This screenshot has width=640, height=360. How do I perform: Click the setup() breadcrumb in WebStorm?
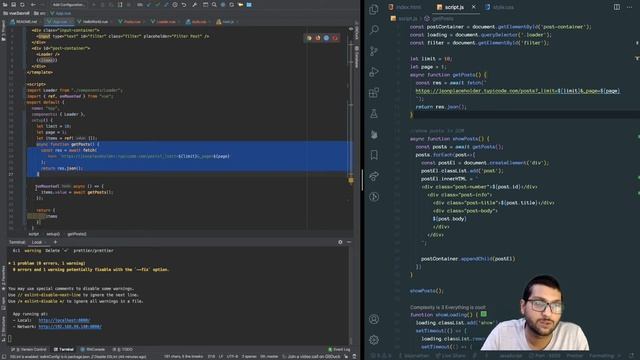[x=53, y=234]
